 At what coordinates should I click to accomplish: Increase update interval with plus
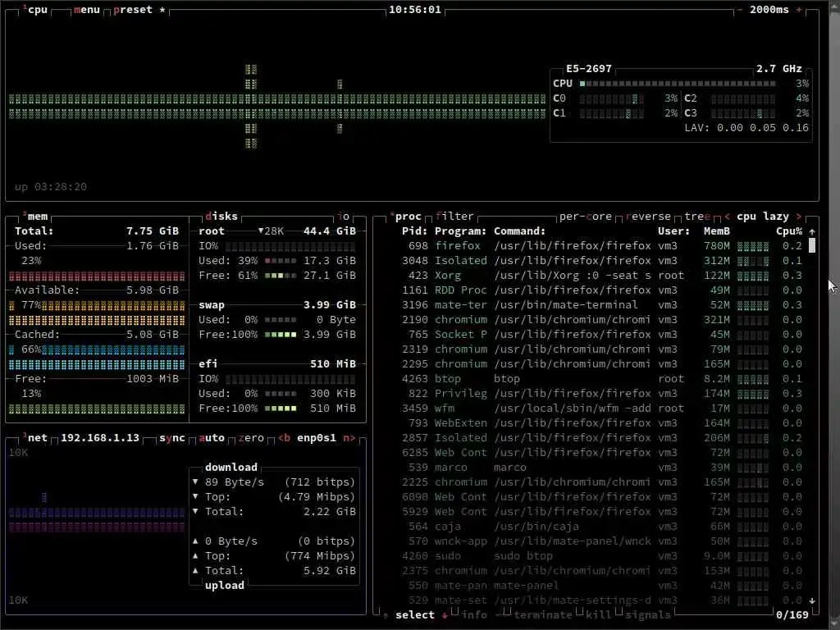(799, 10)
